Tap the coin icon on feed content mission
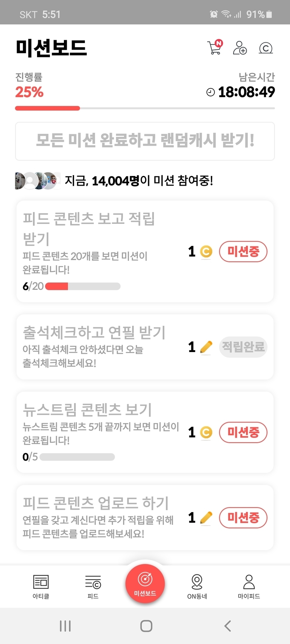This screenshot has height=644, width=290. (206, 251)
